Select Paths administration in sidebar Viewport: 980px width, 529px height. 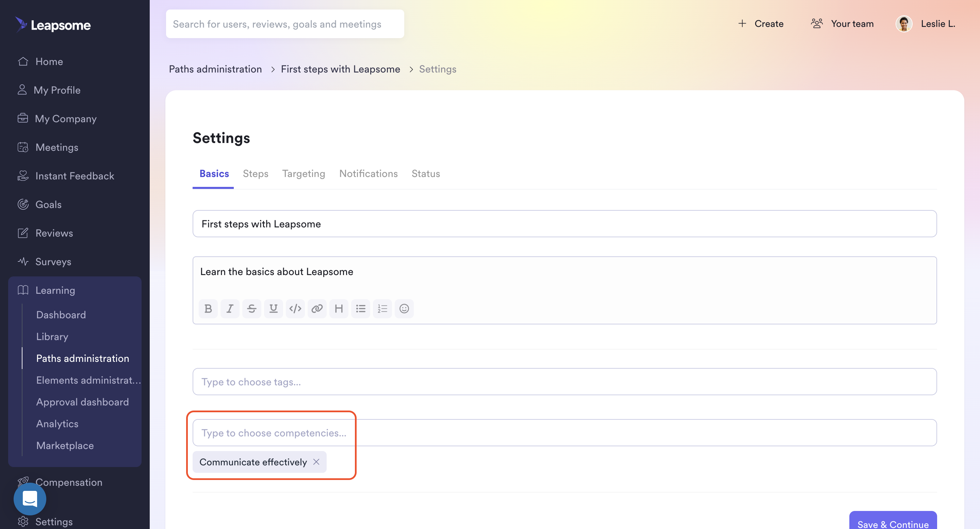pos(83,358)
